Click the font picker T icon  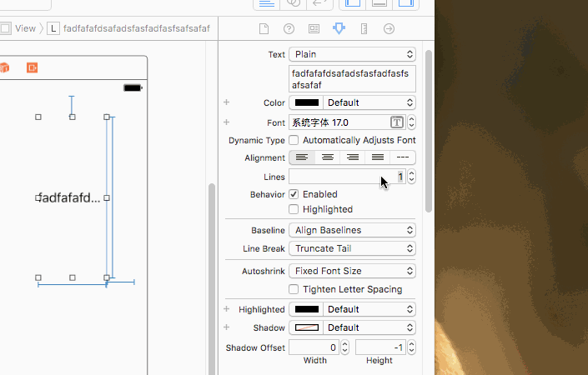(x=398, y=122)
